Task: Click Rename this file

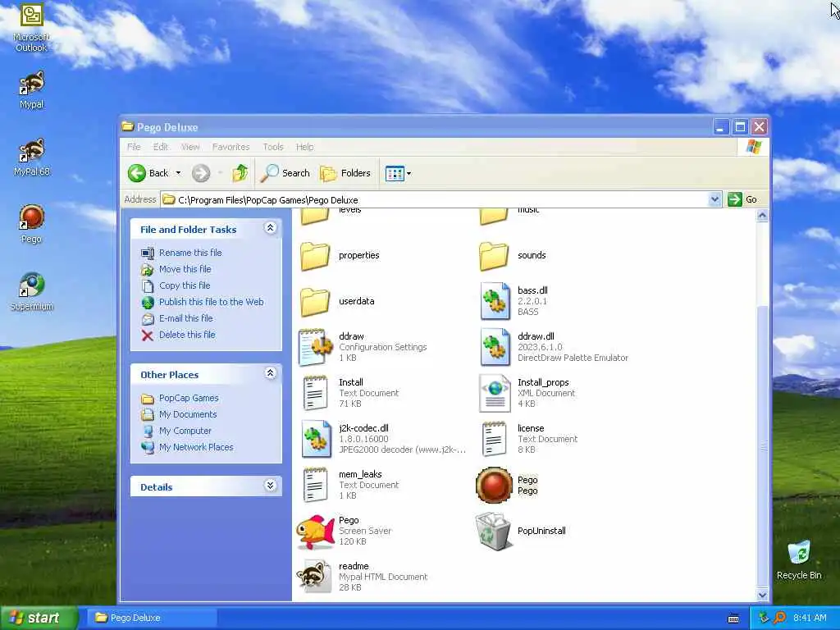Action: point(190,253)
